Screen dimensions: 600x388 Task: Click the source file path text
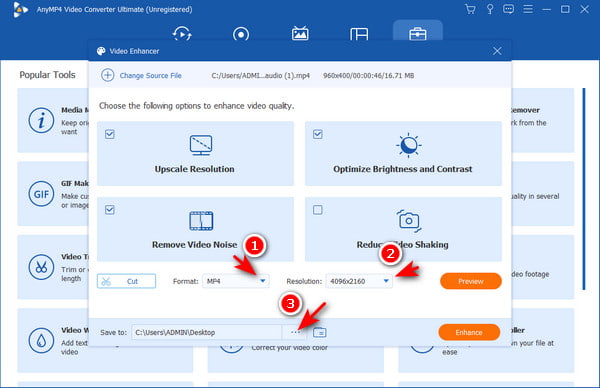coord(261,76)
